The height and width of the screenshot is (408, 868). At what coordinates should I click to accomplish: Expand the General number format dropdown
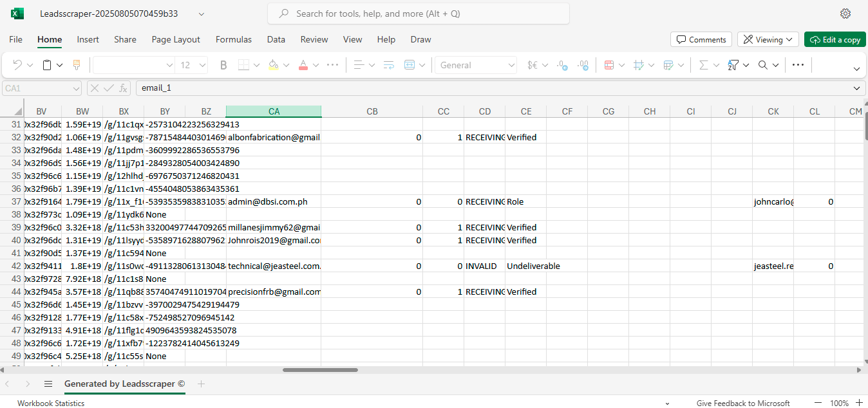pyautogui.click(x=511, y=65)
